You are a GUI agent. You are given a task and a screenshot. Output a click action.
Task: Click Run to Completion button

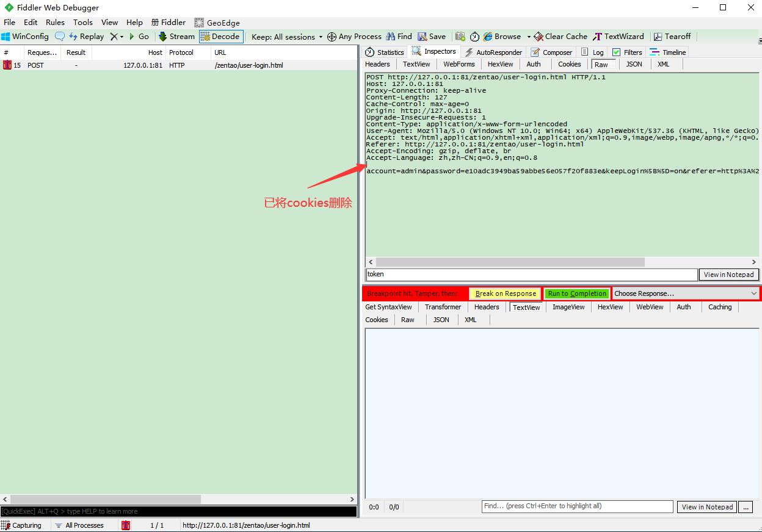(x=577, y=293)
